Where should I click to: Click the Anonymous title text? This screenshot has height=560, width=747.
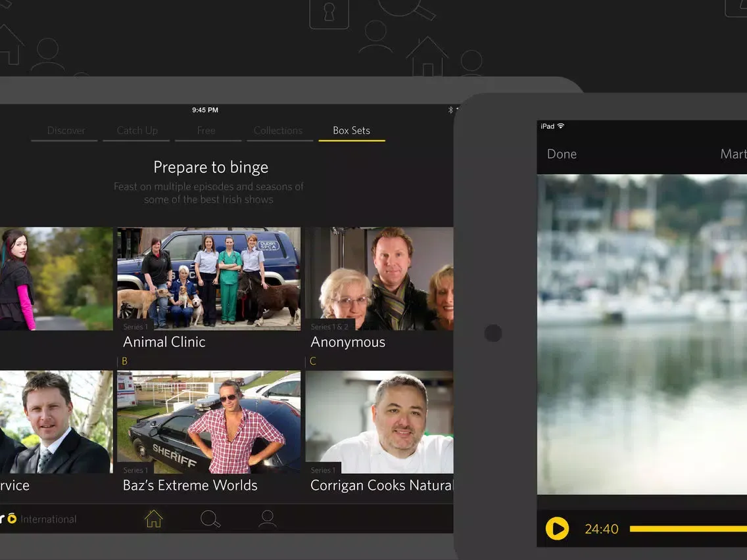pyautogui.click(x=348, y=342)
